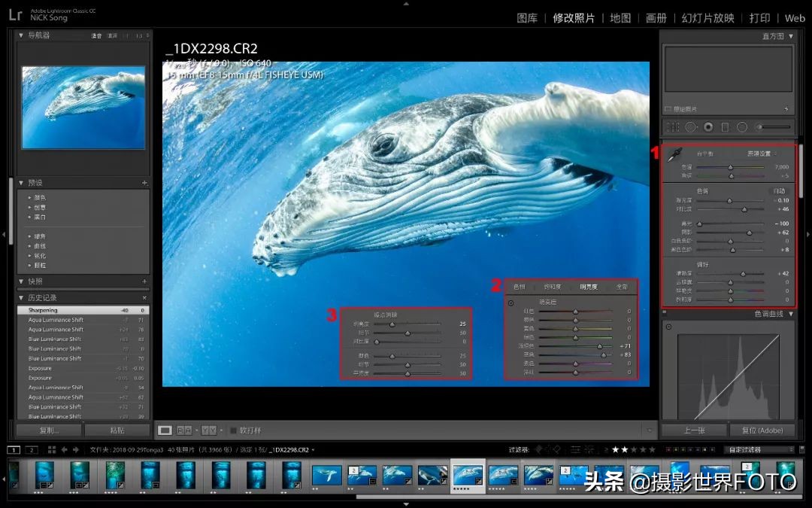Screen dimensions: 812x508
Task: Click the 粘贴 button
Action: (117, 430)
